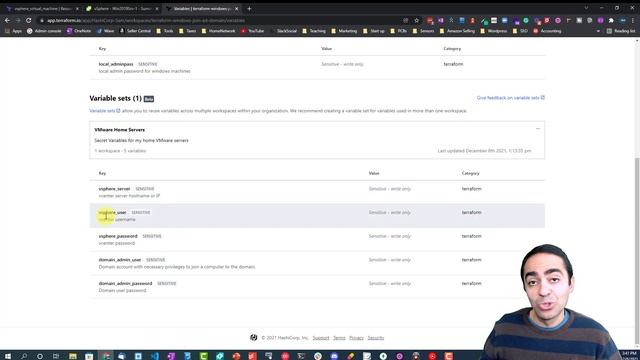Select the vsphere_password variable row
640x360 pixels.
[317, 240]
